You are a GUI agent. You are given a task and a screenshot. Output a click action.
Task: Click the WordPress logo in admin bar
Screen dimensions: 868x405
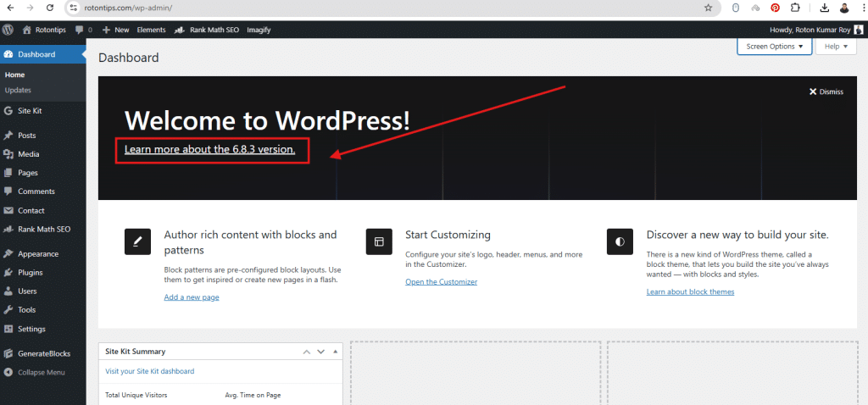click(x=8, y=30)
